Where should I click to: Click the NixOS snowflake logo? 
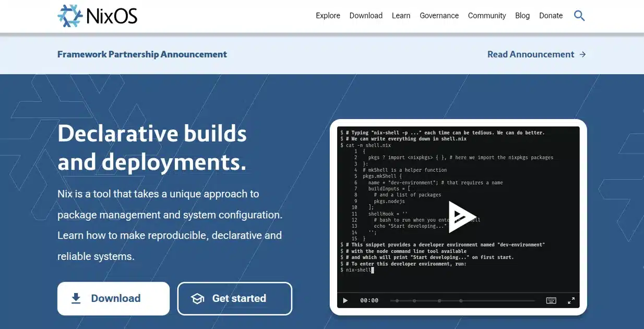point(70,16)
